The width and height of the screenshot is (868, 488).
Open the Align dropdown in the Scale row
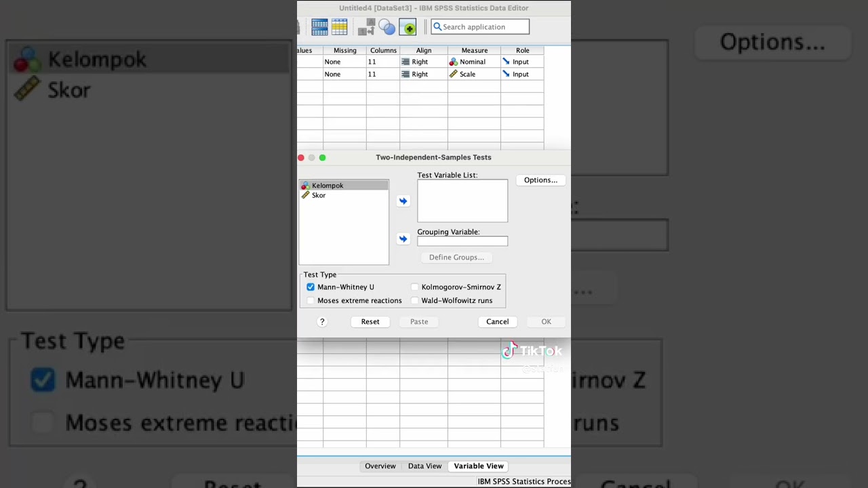coord(424,74)
